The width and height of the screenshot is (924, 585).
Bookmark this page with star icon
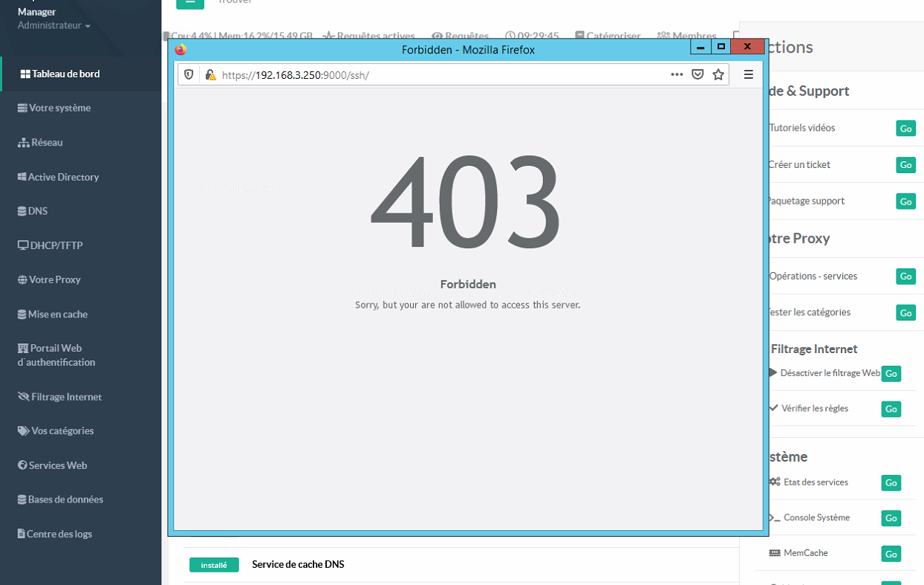[x=718, y=74]
